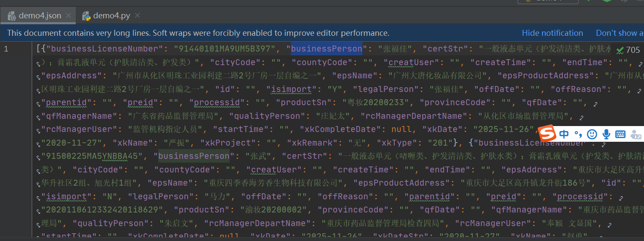Click the value 91500225MA5YNBBA45
The image size is (644, 241).
pyautogui.click(x=91, y=156)
